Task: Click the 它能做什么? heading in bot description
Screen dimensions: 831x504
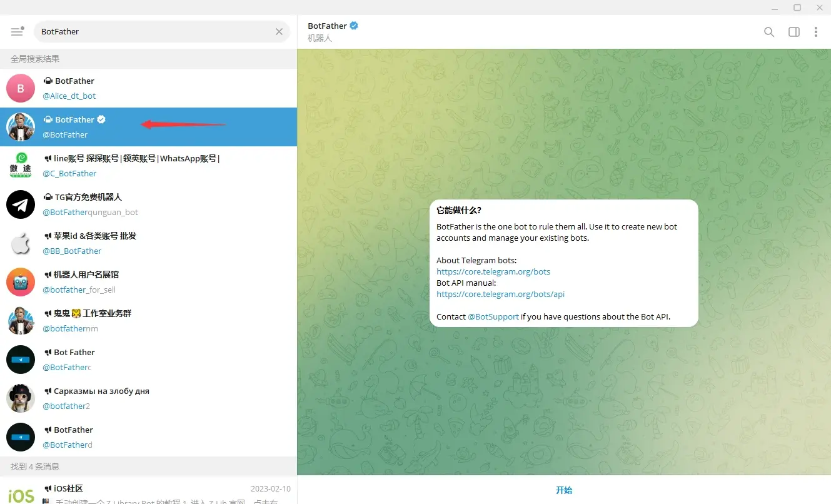Action: [x=459, y=210]
